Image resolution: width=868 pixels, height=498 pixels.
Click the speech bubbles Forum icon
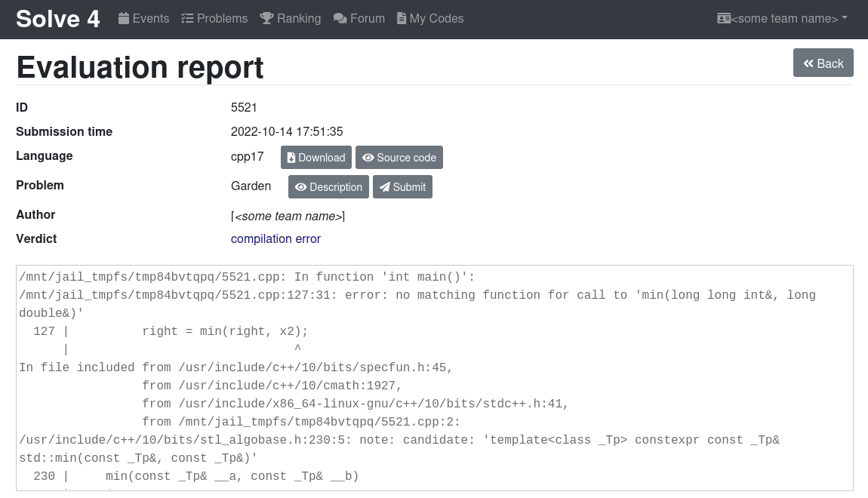pos(340,18)
